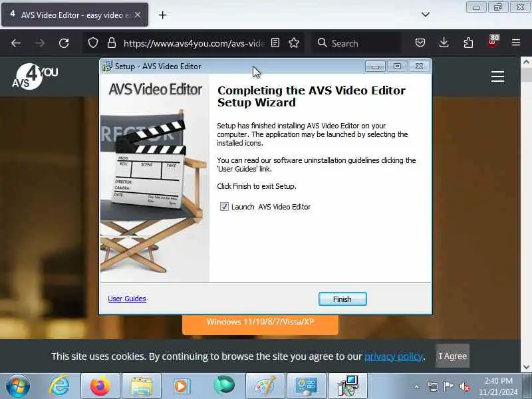Click the red extension icon with 80 badge
The width and height of the screenshot is (532, 399).
pos(493,42)
